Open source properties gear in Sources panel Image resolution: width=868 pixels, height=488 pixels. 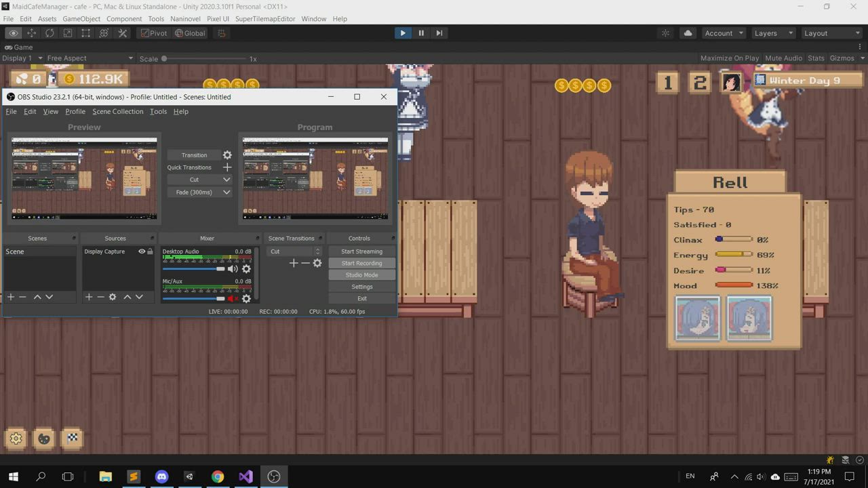(113, 297)
